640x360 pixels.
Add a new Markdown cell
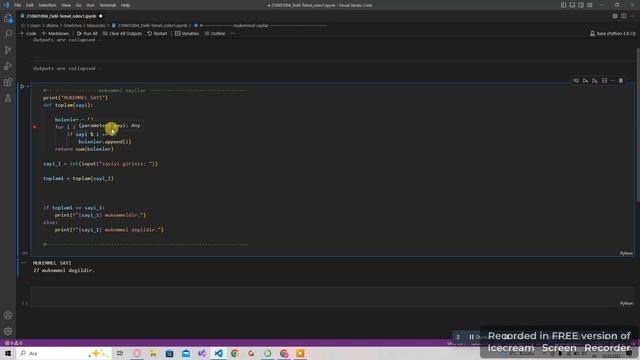[56, 33]
